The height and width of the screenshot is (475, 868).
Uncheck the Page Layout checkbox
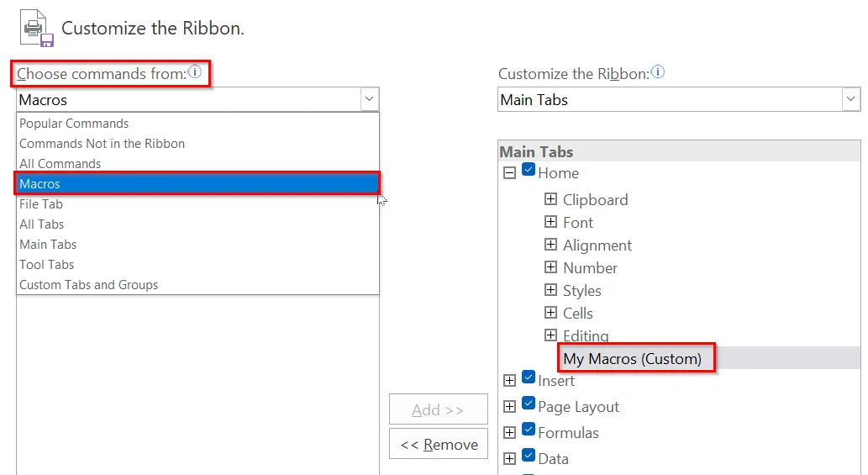click(529, 404)
